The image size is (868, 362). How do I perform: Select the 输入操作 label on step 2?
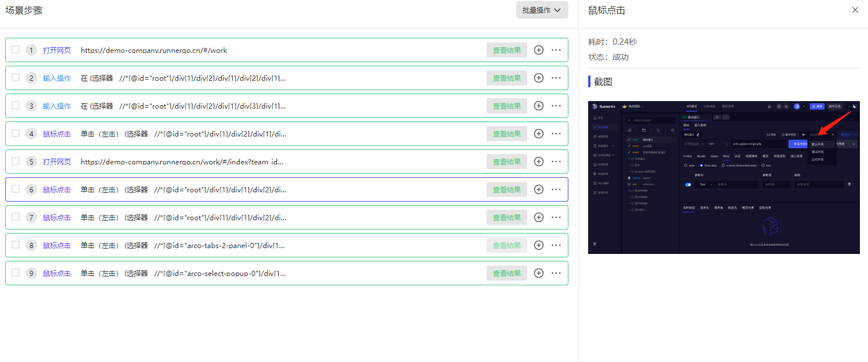(x=57, y=78)
